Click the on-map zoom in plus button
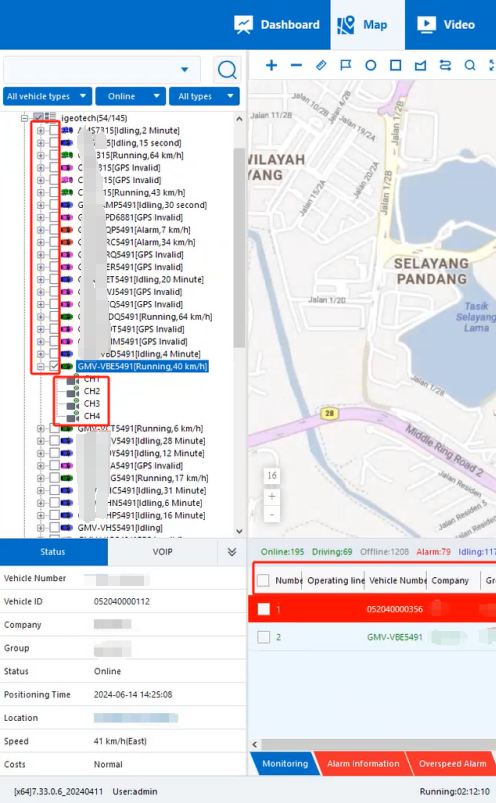 pos(272,496)
